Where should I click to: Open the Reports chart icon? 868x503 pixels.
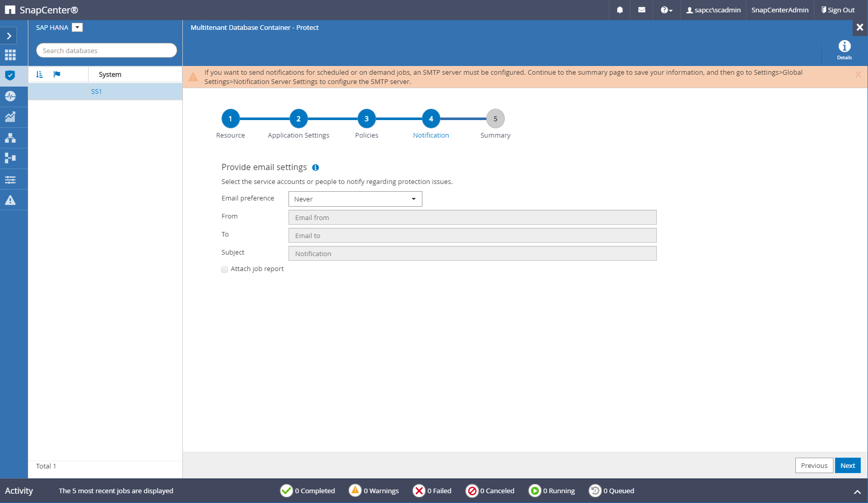10,117
